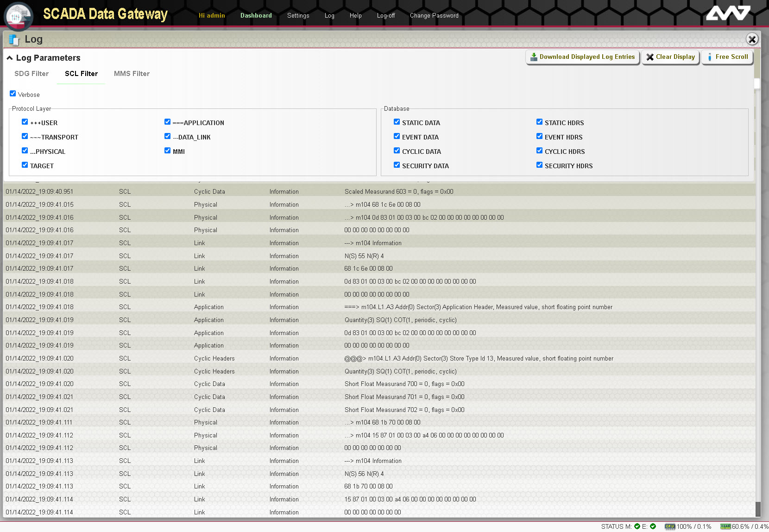Image resolution: width=769 pixels, height=532 pixels.
Task: Enable Free Scroll button
Action: [x=727, y=57]
